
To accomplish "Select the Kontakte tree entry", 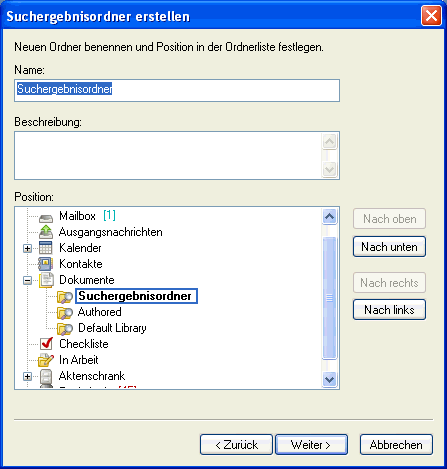I will (x=81, y=264).
